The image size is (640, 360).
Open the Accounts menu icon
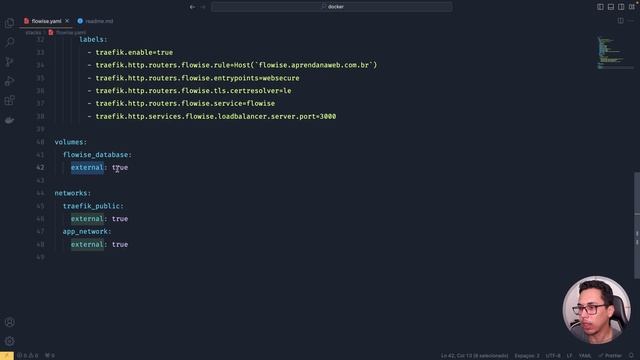pos(9,322)
